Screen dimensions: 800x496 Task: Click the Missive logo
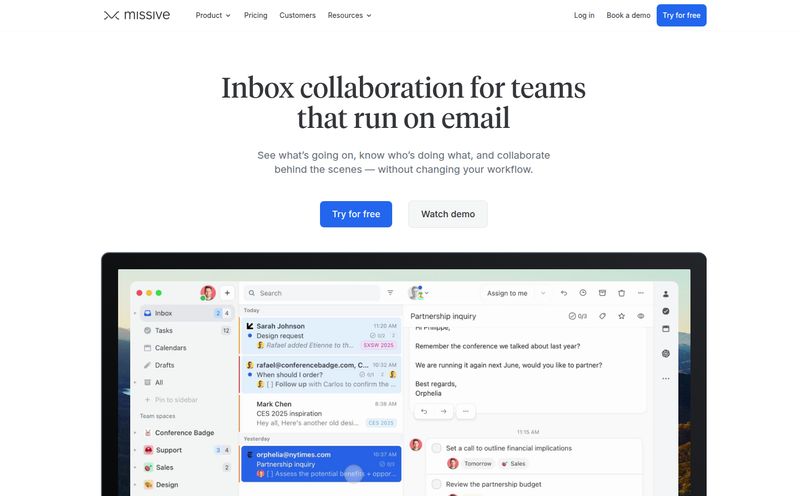137,15
